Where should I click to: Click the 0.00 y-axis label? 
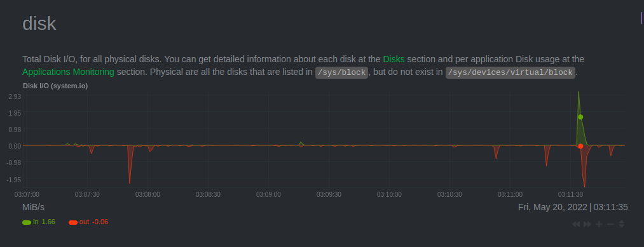pyautogui.click(x=15, y=146)
